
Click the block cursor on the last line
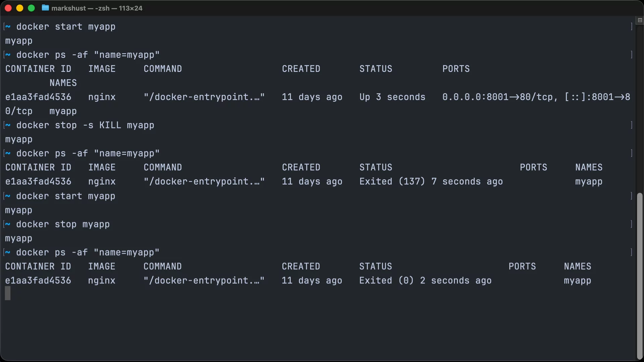8,293
